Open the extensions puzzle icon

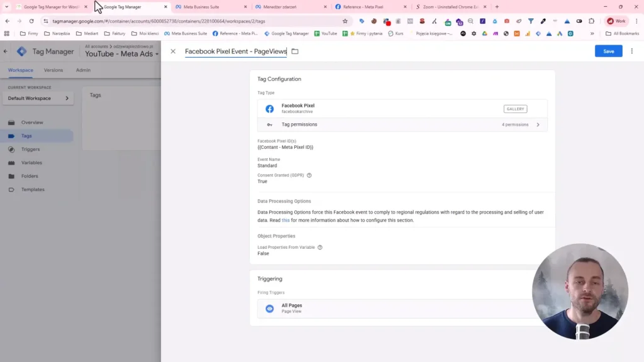[591, 21]
